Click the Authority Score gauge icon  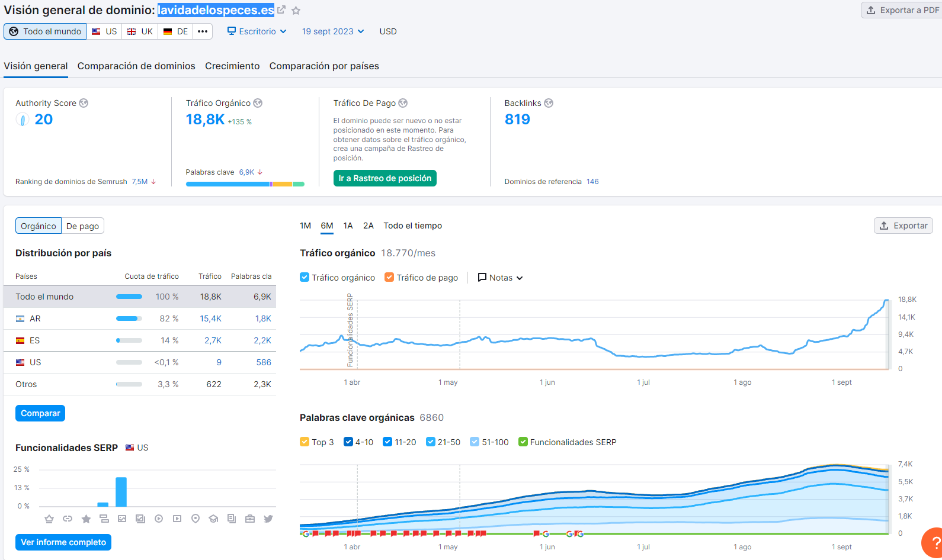(x=23, y=120)
